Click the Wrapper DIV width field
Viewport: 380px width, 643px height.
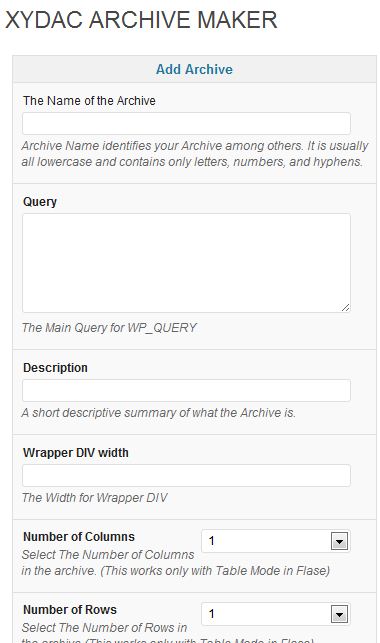point(187,475)
